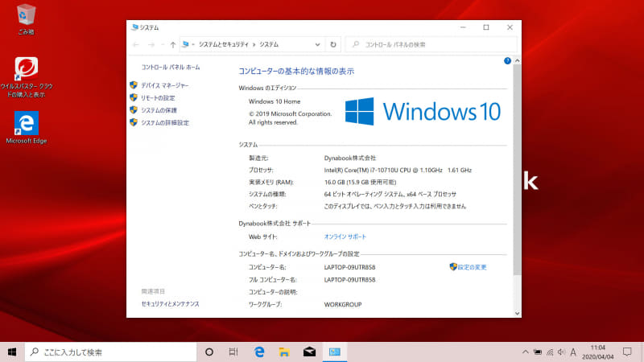
Task: Click 設定の変更 to change computer name
Action: pos(472,267)
